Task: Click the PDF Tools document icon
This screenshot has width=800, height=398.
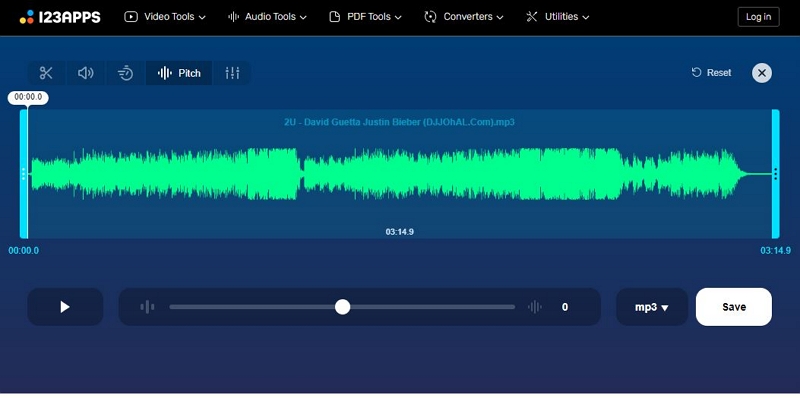Action: point(335,17)
